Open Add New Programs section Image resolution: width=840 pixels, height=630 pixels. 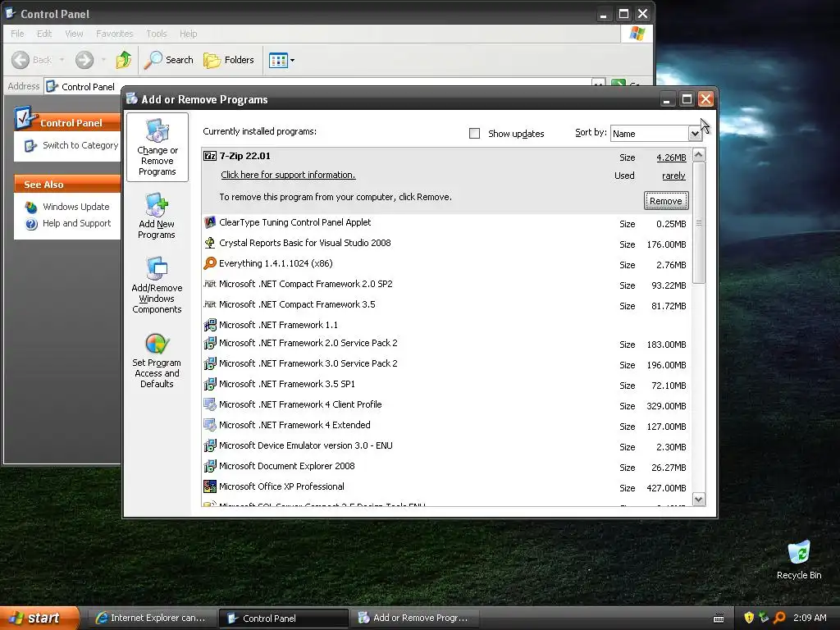pyautogui.click(x=157, y=217)
